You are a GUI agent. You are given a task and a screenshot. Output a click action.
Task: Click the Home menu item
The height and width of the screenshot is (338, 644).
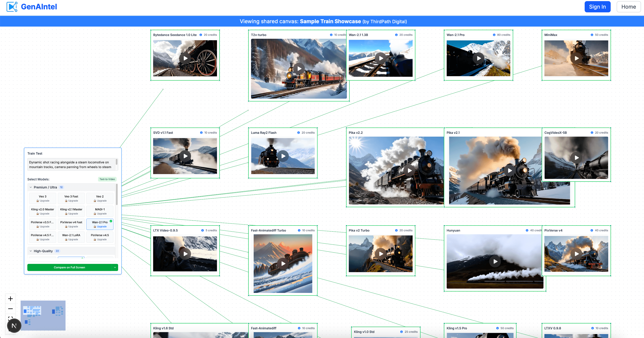628,7
